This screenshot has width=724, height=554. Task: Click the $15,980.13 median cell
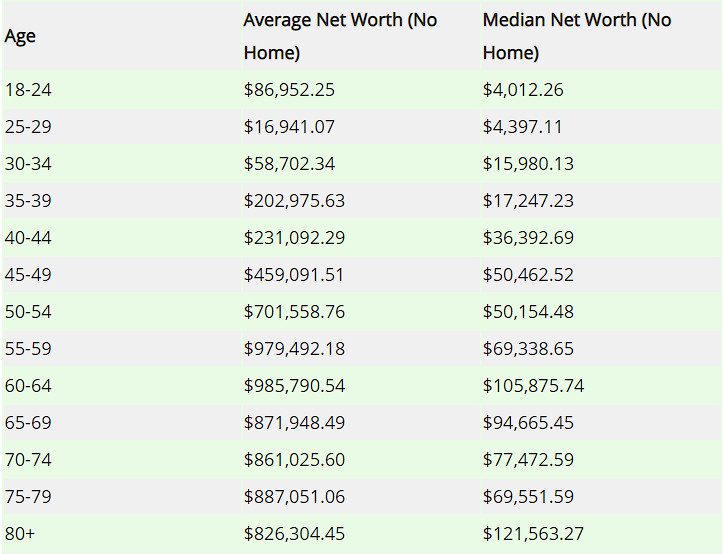(528, 164)
